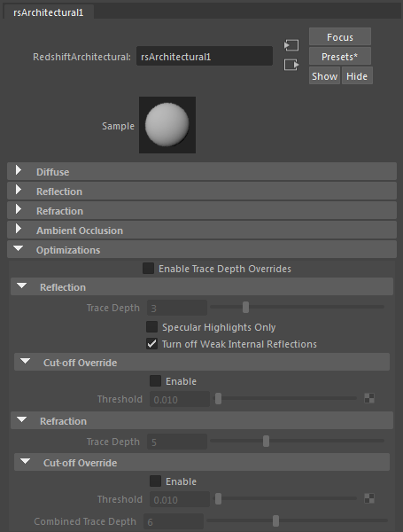This screenshot has height=532, width=403.
Task: Enable Trace Depth Overrides checkbox
Action: tap(148, 269)
